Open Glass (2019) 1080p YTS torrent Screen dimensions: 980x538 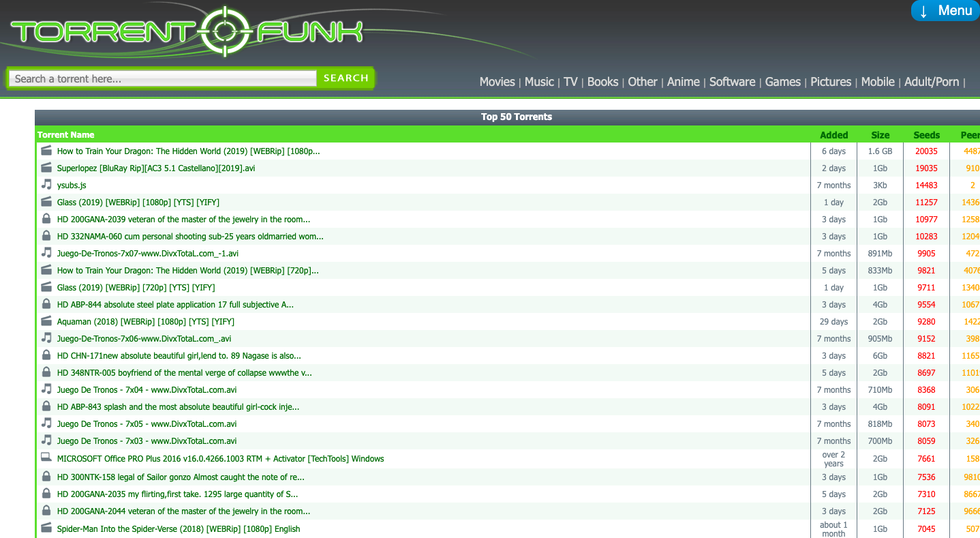coord(138,203)
